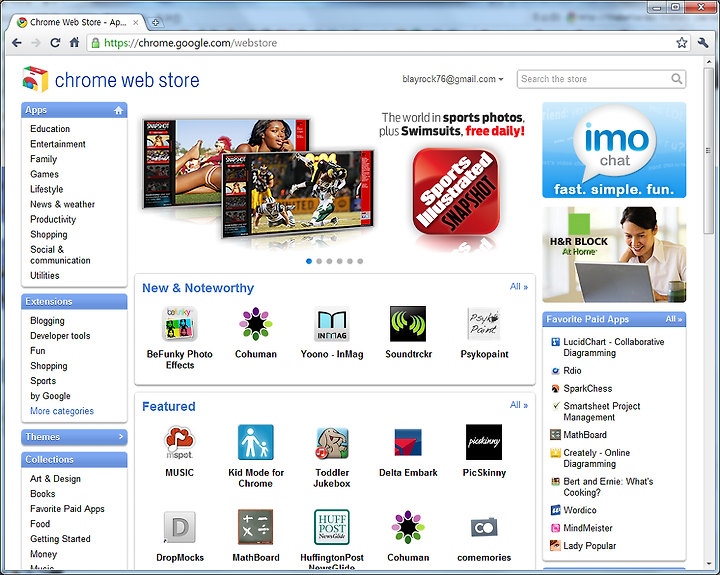Open the Cohuman icon under New & Noteworthy
This screenshot has height=575, width=720.
(x=256, y=324)
